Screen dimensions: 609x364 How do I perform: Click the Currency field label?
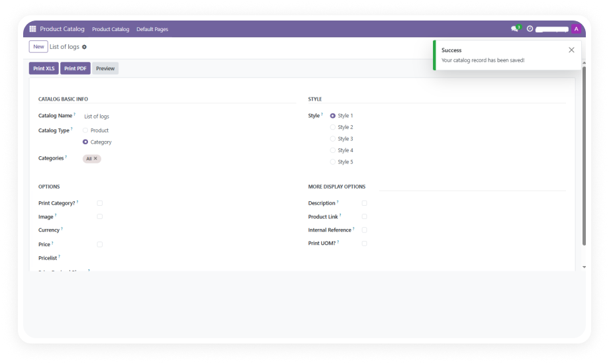point(49,230)
